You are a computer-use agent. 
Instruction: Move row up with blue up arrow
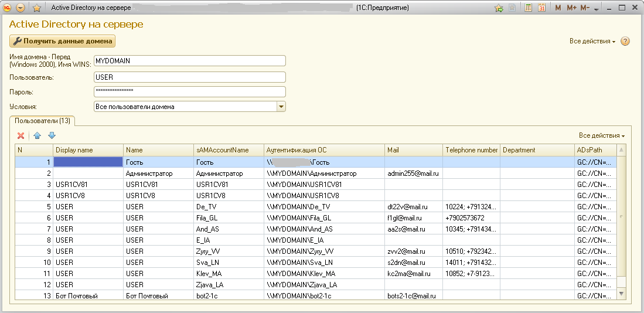click(37, 135)
